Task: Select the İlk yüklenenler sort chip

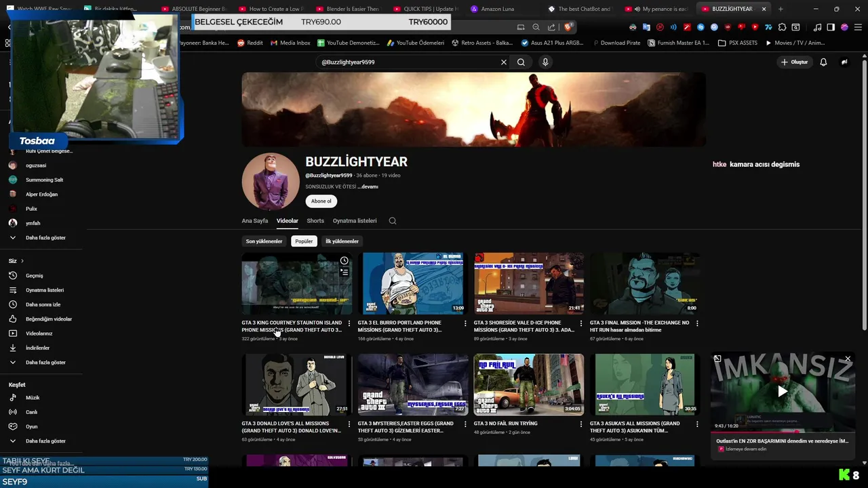Action: pos(342,241)
